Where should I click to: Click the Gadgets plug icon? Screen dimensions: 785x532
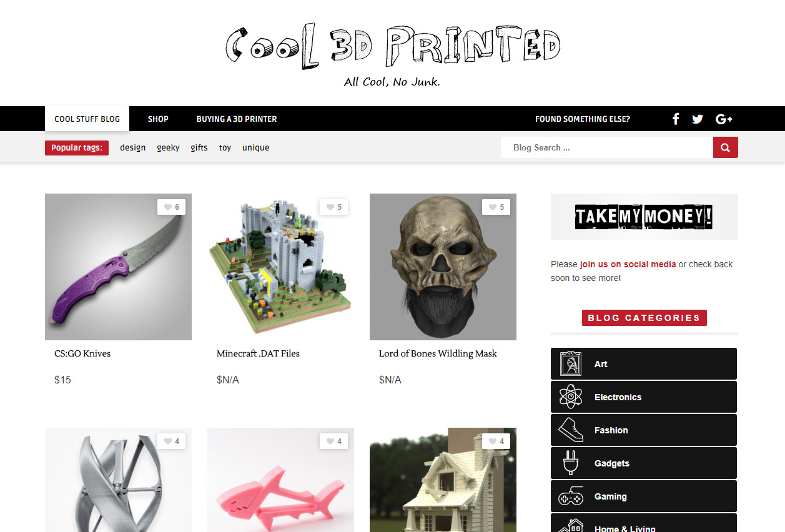click(x=571, y=463)
